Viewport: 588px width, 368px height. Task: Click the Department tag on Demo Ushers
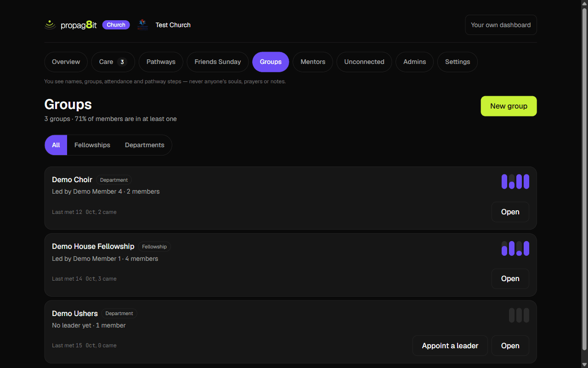[x=119, y=313]
